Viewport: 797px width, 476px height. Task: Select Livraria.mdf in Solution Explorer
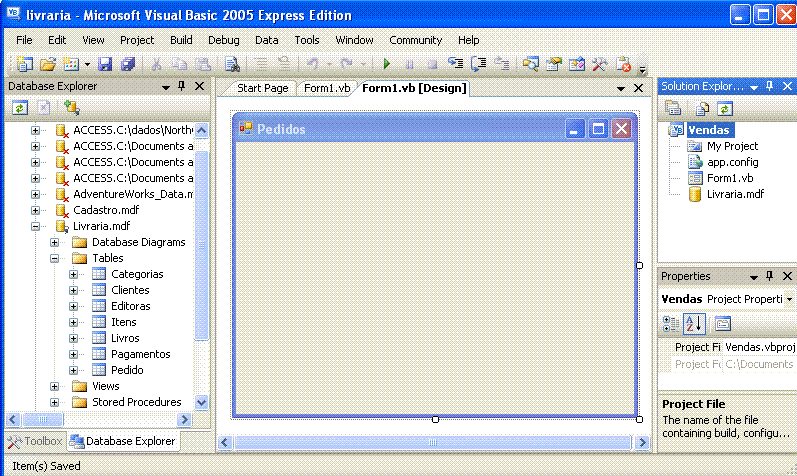[x=735, y=194]
